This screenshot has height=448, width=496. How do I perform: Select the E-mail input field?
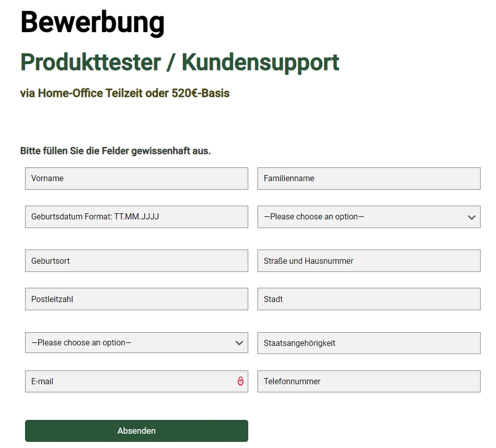pyautogui.click(x=136, y=381)
